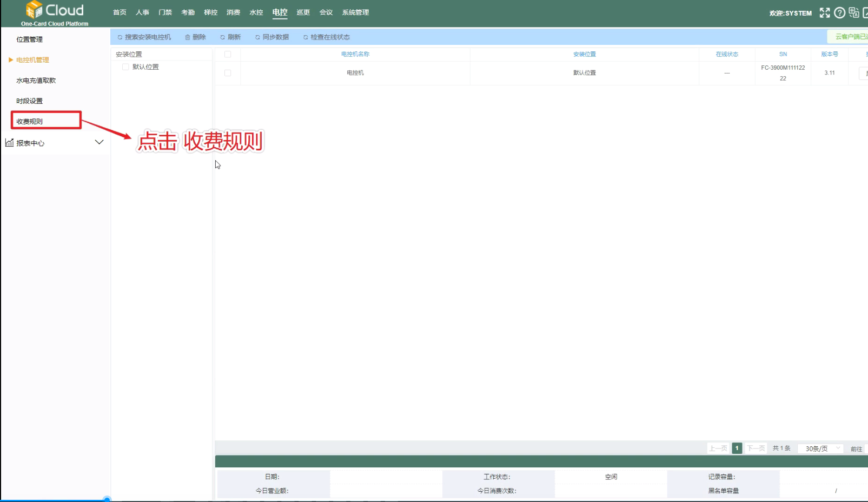Sort by the 安装位置 column header
Image resolution: width=868 pixels, height=502 pixels.
[585, 54]
